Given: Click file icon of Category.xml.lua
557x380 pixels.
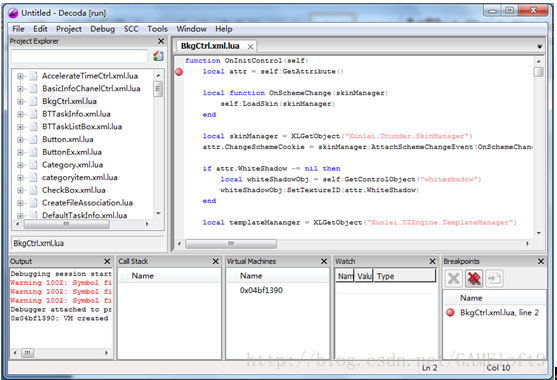Looking at the screenshot, I should point(33,165).
